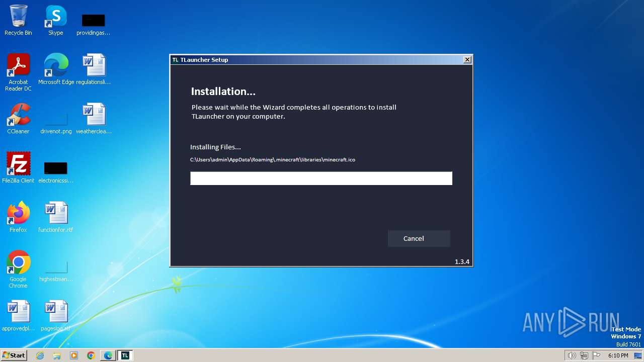Cancel the TLauncher installation
The image size is (644, 362).
tap(419, 238)
